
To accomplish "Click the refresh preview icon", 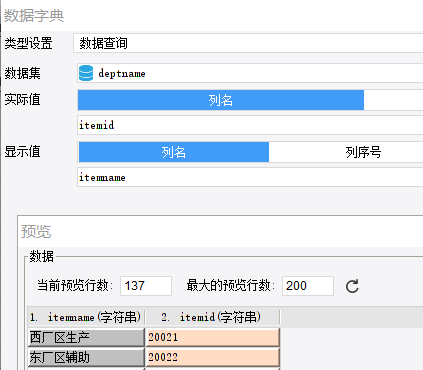I will coord(352,286).
